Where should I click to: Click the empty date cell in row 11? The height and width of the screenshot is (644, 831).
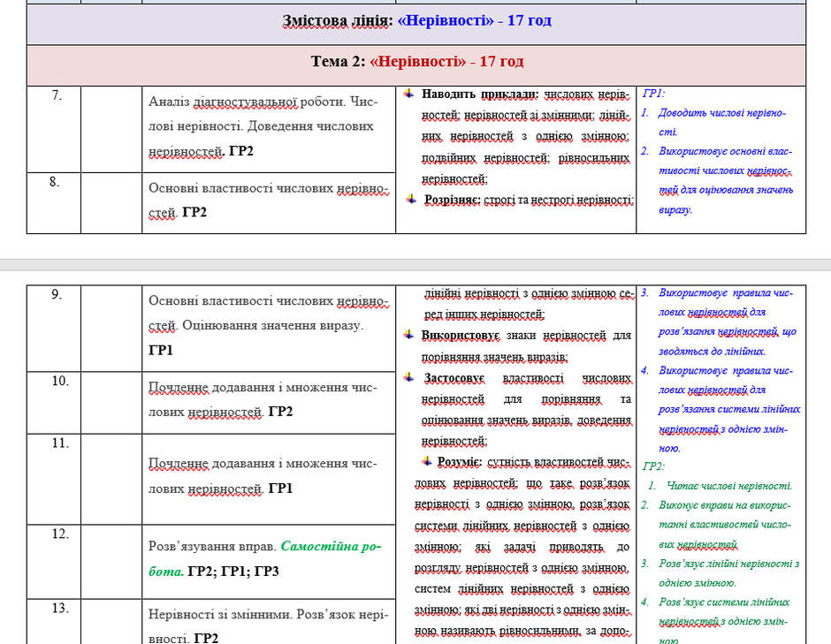tap(111, 480)
